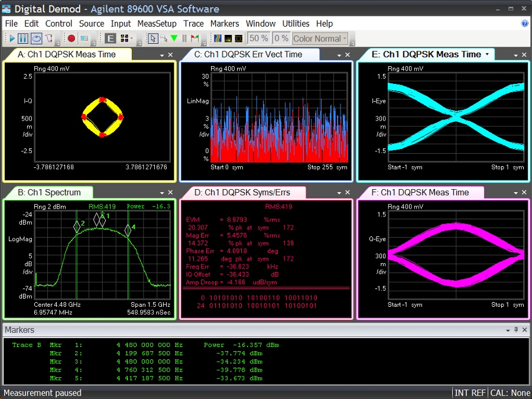Open the Edit menu

(x=31, y=24)
